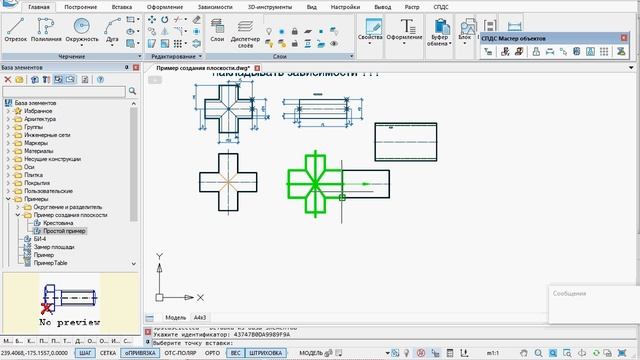
Task: Open the Буфер обмена clipboard tool
Action: click(x=440, y=32)
